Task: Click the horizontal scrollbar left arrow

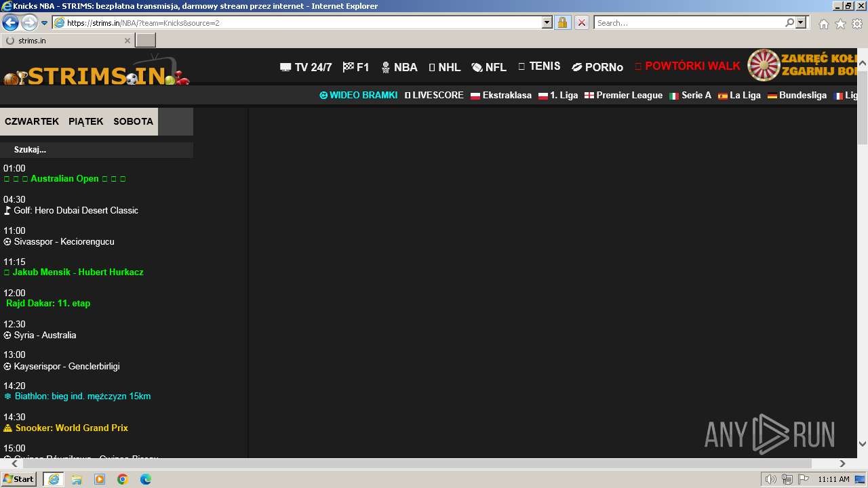Action: click(15, 464)
